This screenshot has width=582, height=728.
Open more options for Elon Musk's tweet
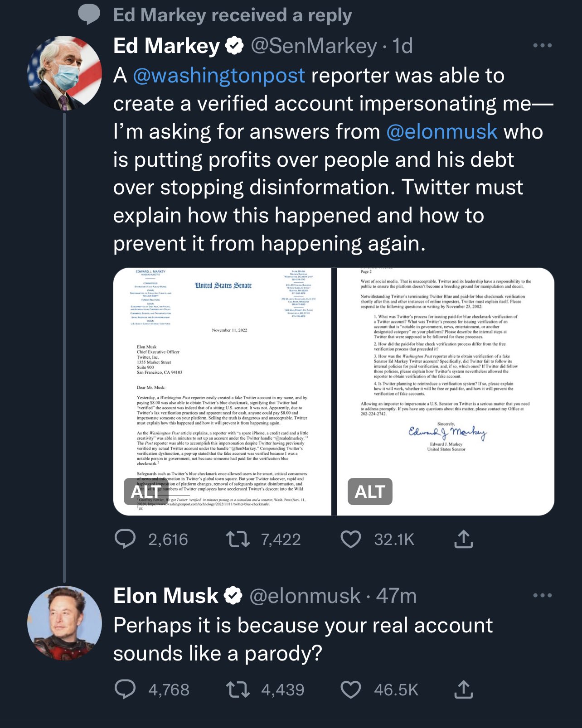coord(542,595)
